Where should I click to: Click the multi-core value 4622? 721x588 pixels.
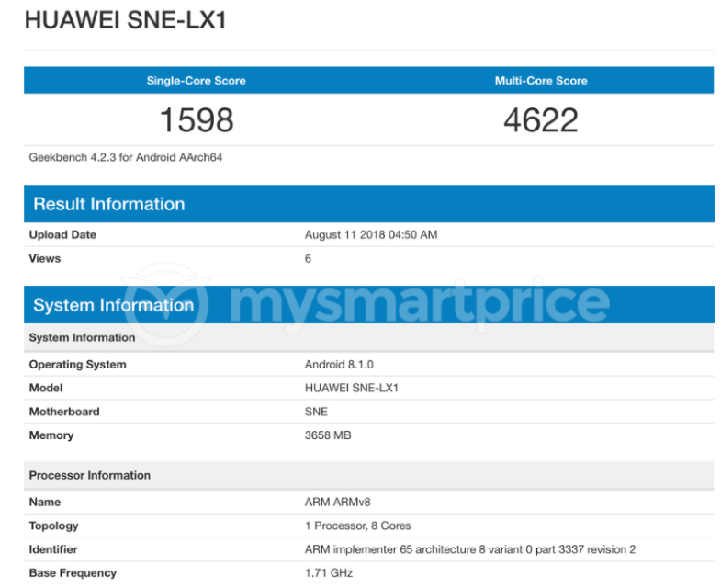point(541,120)
